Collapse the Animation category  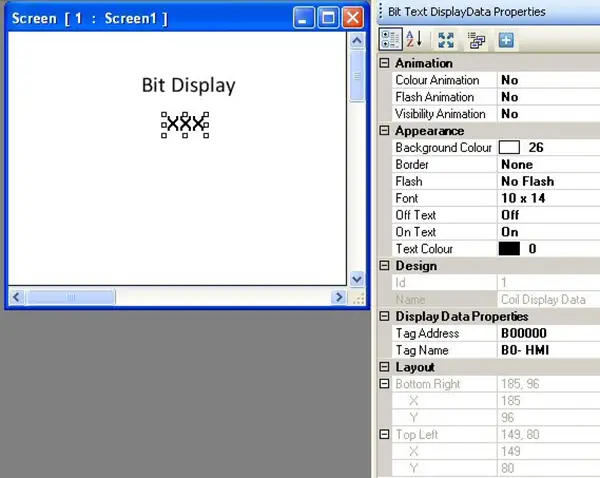(384, 63)
